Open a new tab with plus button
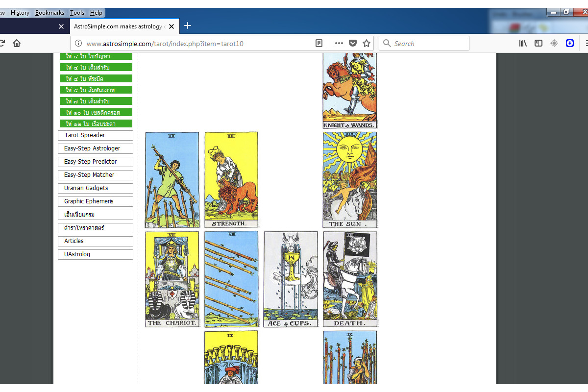This screenshot has width=588, height=392. (x=187, y=25)
